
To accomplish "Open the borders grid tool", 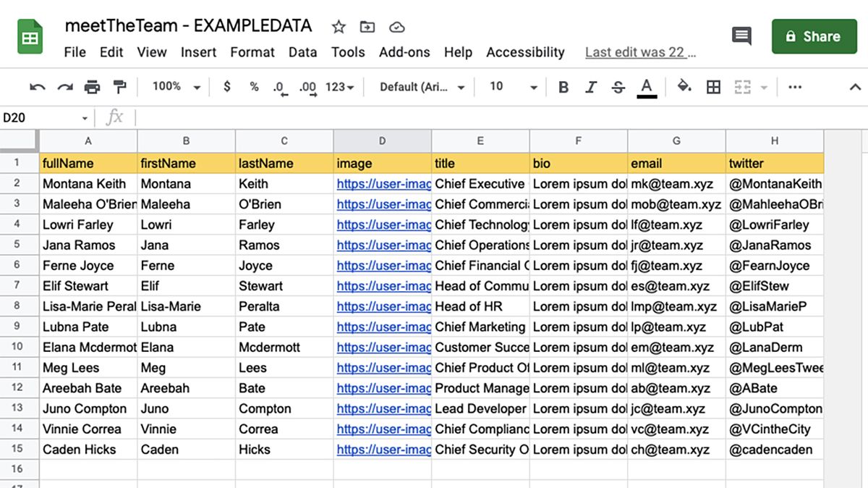I will click(713, 88).
